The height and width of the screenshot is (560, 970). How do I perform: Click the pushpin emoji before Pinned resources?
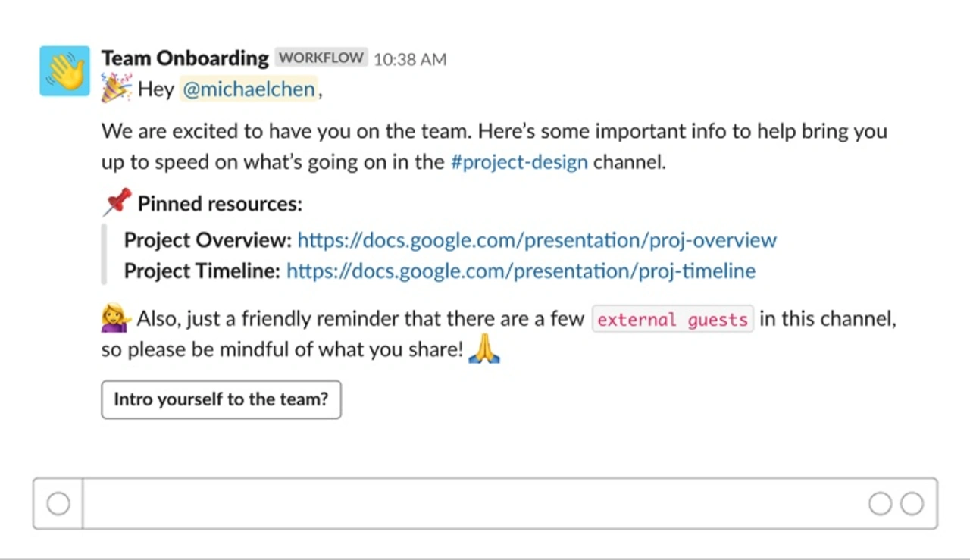point(117,202)
